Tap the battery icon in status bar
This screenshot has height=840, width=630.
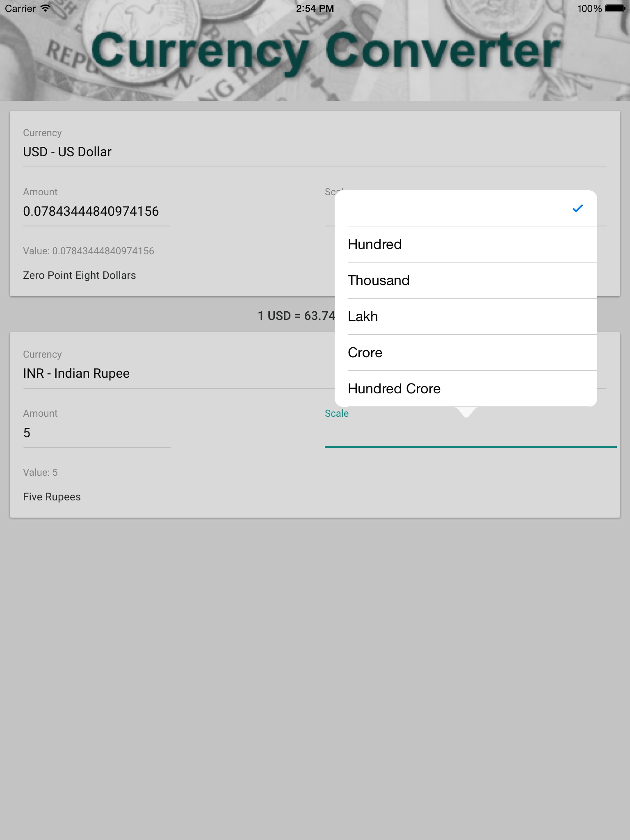pos(615,8)
